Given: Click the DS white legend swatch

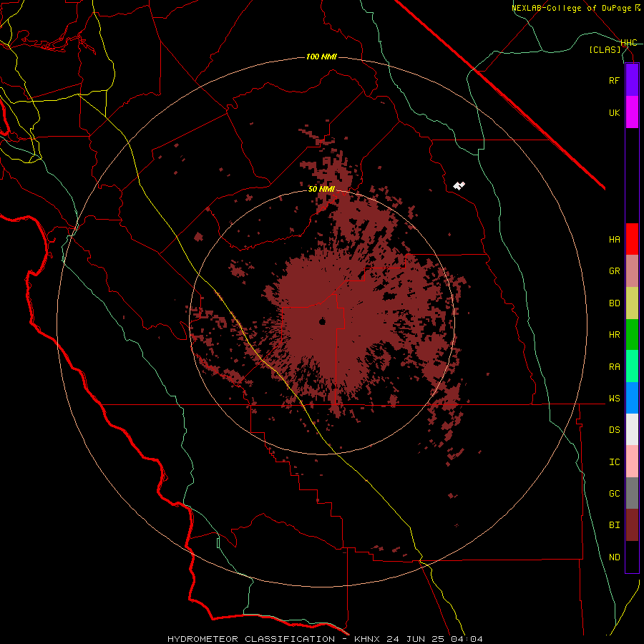Looking at the screenshot, I should click(632, 429).
